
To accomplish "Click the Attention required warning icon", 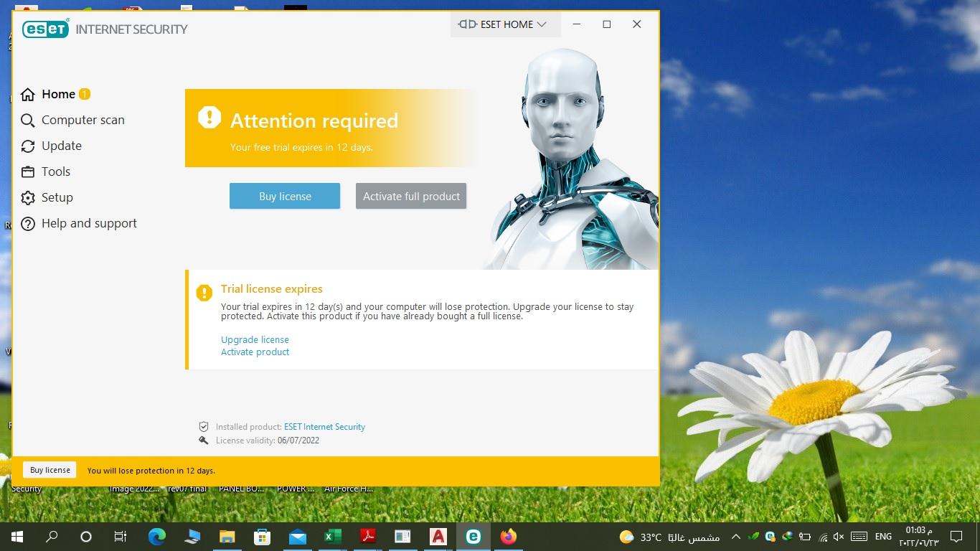I will point(209,117).
